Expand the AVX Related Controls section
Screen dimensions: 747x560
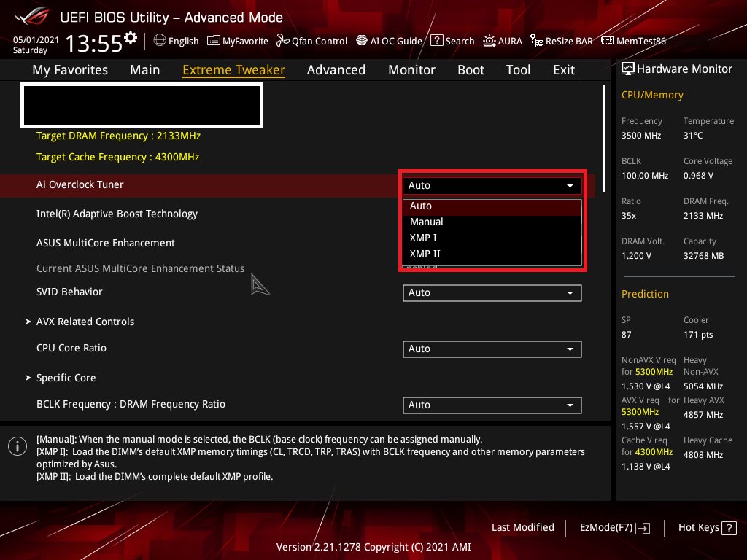point(85,322)
